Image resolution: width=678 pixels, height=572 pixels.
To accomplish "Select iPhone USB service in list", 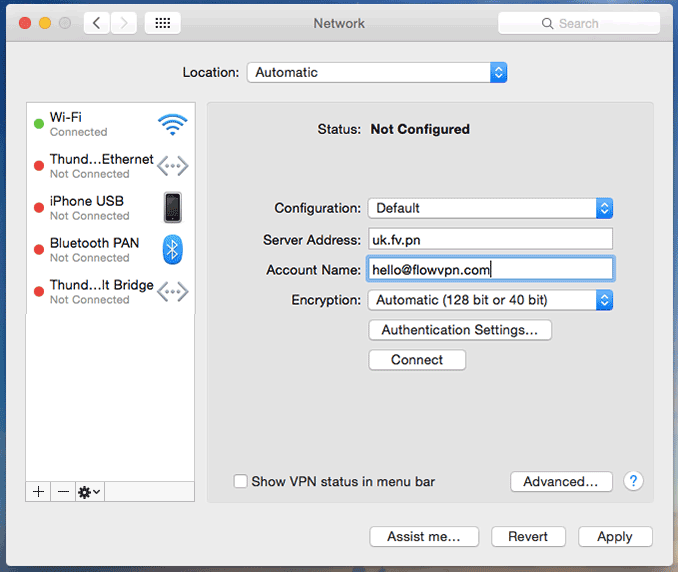I will pyautogui.click(x=111, y=208).
